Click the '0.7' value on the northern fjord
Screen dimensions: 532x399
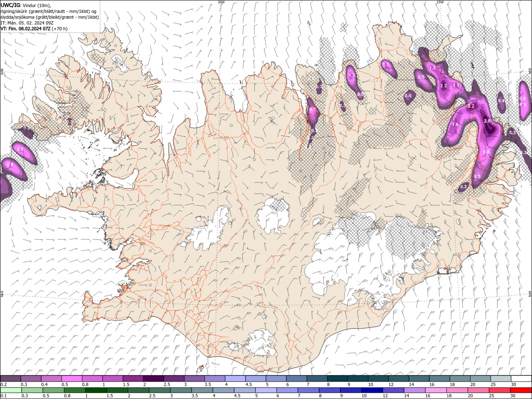tap(313, 110)
